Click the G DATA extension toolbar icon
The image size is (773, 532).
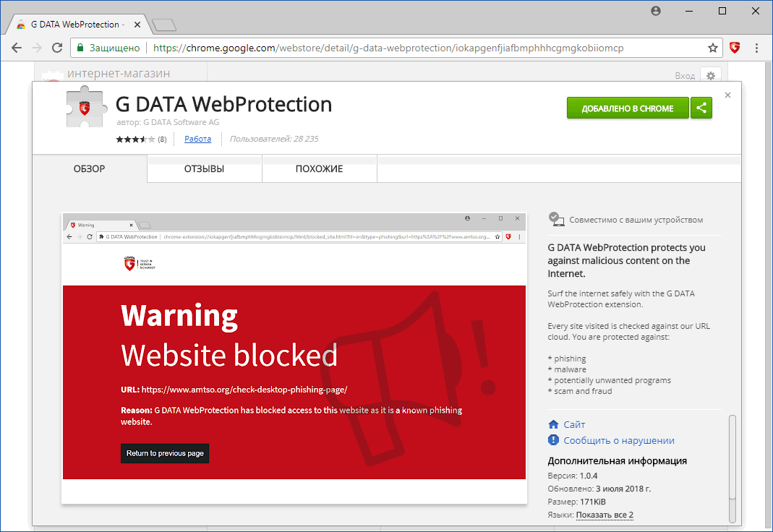(735, 48)
